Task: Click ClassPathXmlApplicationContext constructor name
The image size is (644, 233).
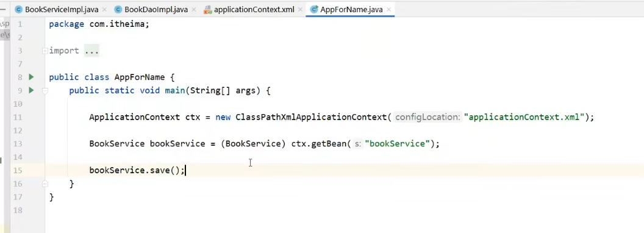Action: coord(311,117)
